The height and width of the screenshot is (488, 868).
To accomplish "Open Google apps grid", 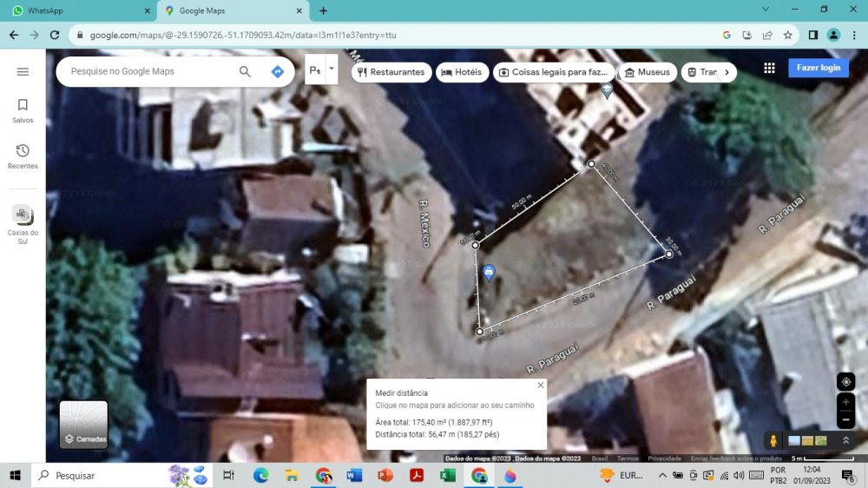I will pyautogui.click(x=769, y=69).
